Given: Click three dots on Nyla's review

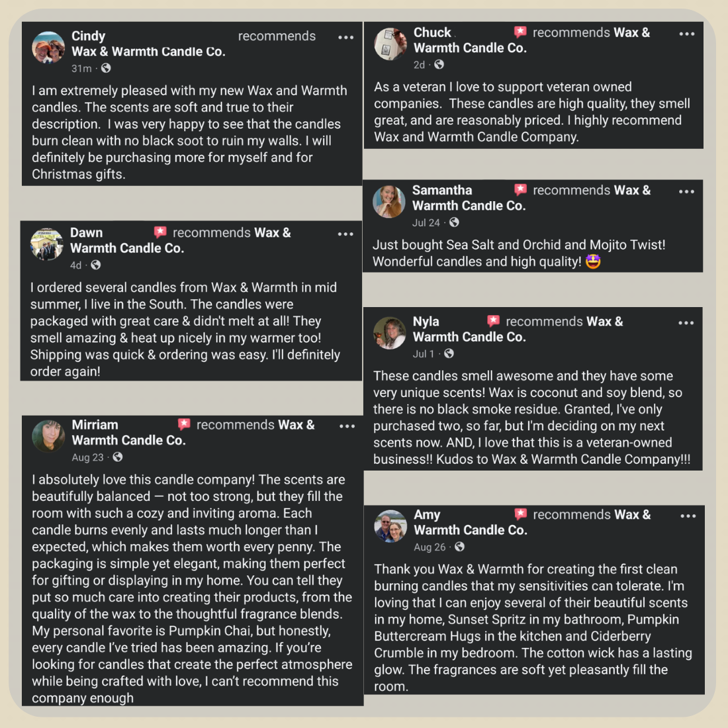Looking at the screenshot, I should [686, 323].
